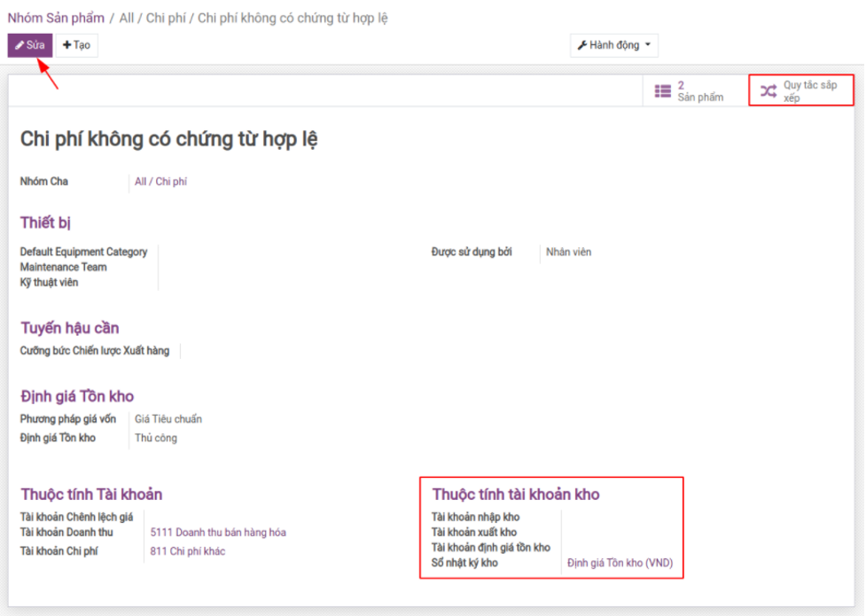
Task: Open account 5111 Doanh thu bán hàng hóa
Action: coord(218,533)
